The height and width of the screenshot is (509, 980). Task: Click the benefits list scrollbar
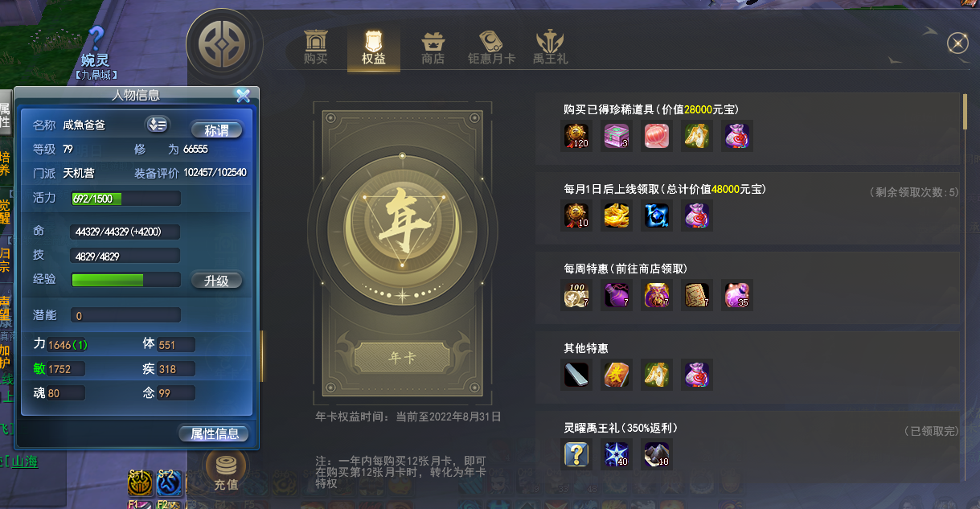point(965,111)
